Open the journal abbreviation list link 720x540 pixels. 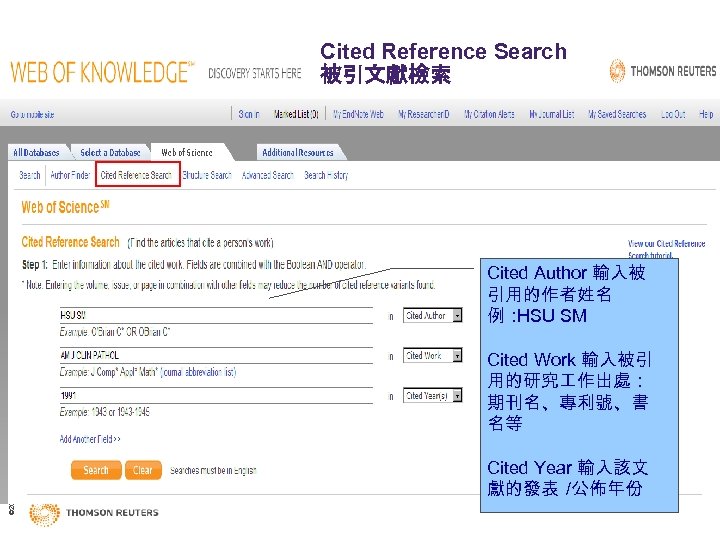click(198, 372)
